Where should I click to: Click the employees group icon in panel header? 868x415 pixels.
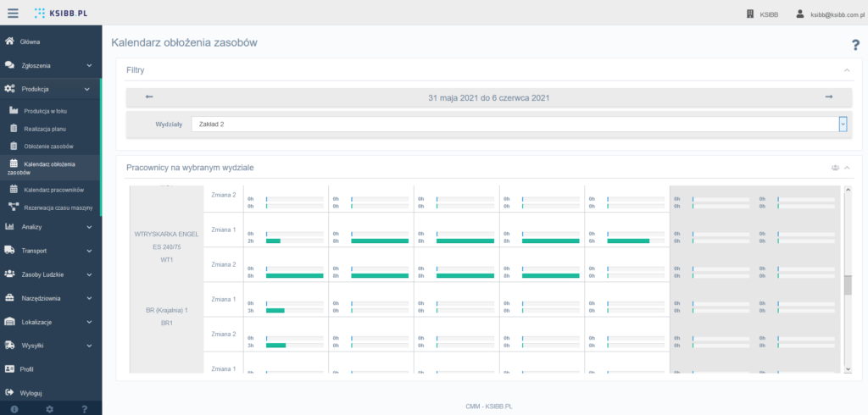[833, 168]
